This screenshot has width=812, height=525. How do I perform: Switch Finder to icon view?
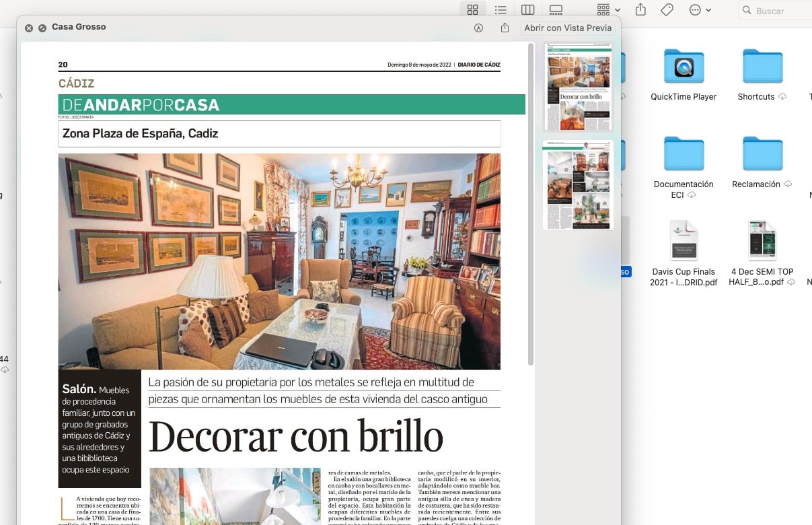pos(472,10)
